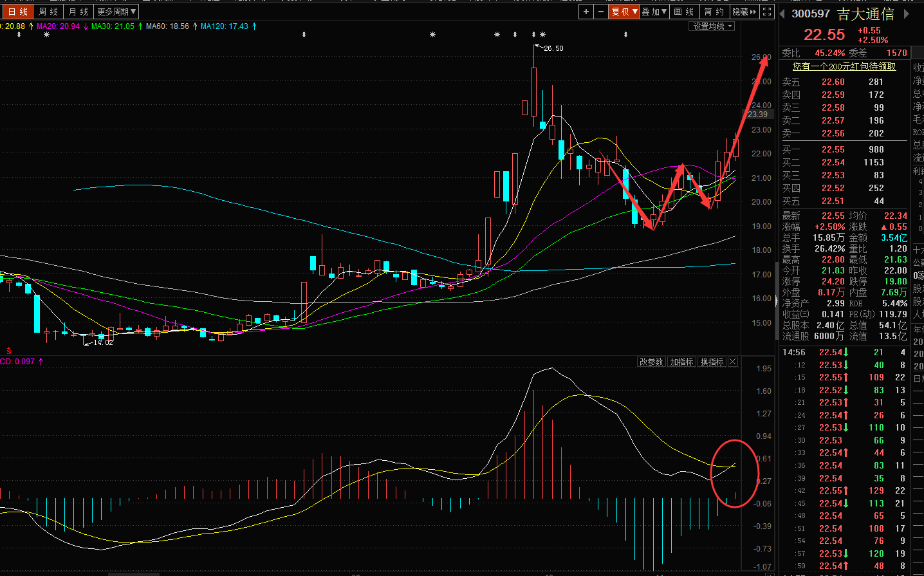This screenshot has height=576, width=924.
Task: Click the MA20: 20.94 legend label
Action: pos(58,26)
